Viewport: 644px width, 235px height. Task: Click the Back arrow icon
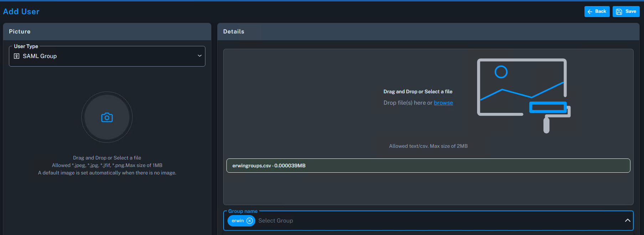[x=590, y=12]
